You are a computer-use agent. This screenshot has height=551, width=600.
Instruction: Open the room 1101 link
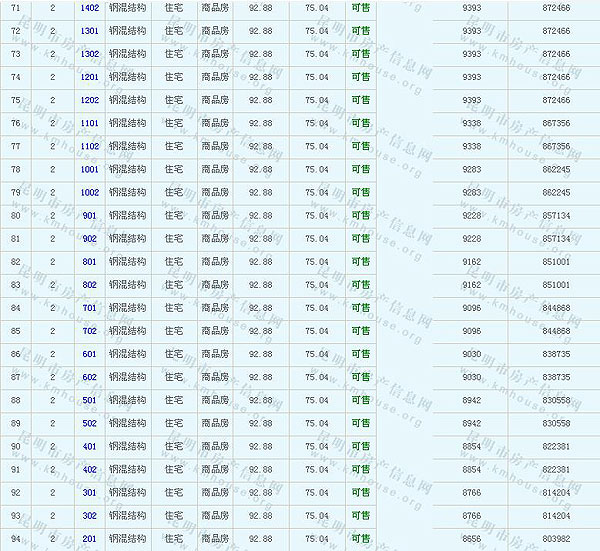(89, 123)
